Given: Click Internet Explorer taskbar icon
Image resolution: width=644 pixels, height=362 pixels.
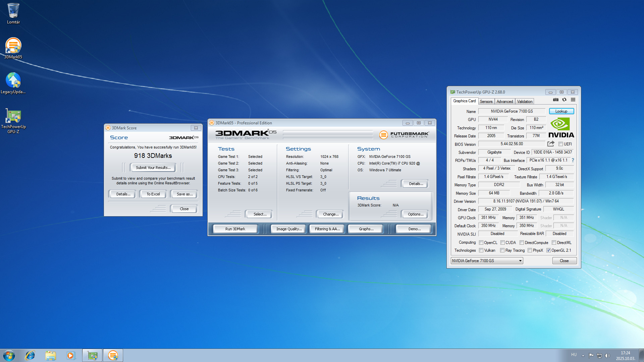Looking at the screenshot, I should pyautogui.click(x=30, y=355).
